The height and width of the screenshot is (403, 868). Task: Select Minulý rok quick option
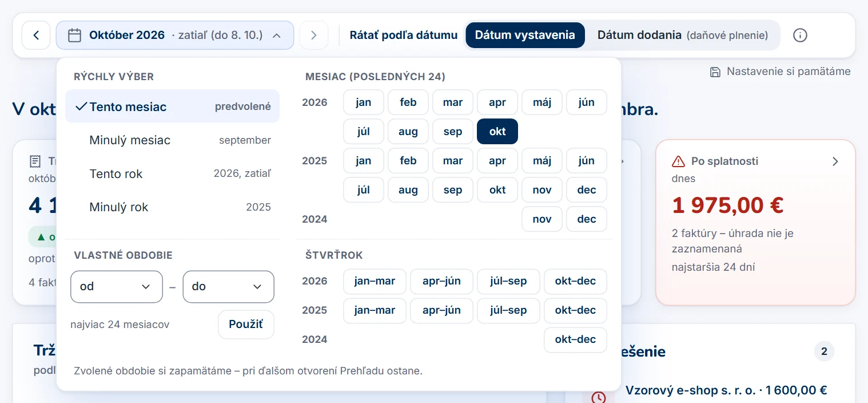pyautogui.click(x=172, y=207)
